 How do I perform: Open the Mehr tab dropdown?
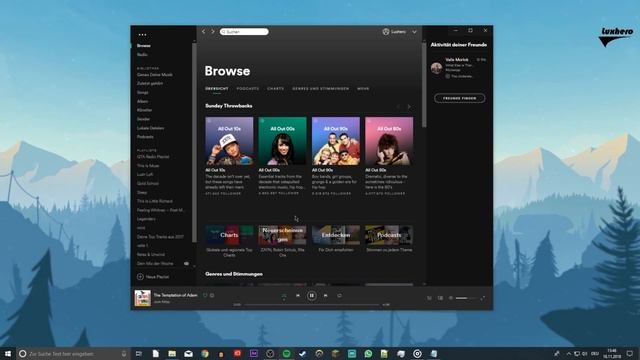(x=363, y=89)
